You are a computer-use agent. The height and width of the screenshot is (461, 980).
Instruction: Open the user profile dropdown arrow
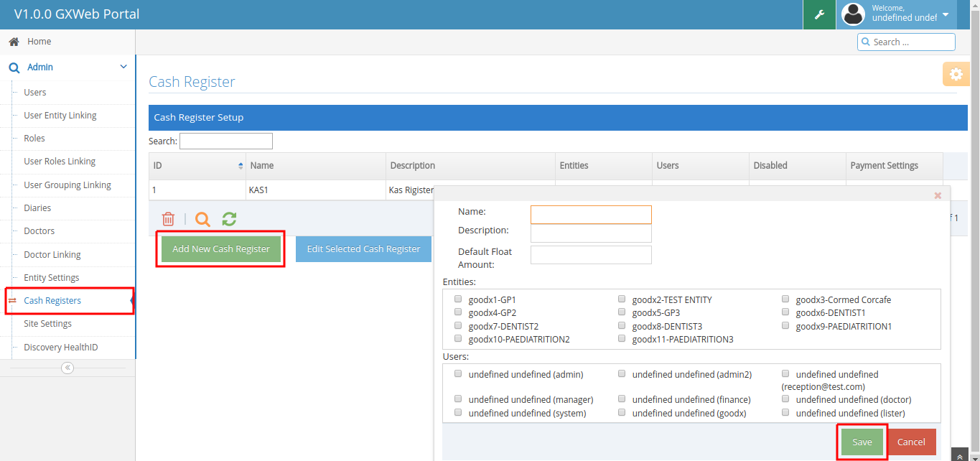(x=946, y=14)
